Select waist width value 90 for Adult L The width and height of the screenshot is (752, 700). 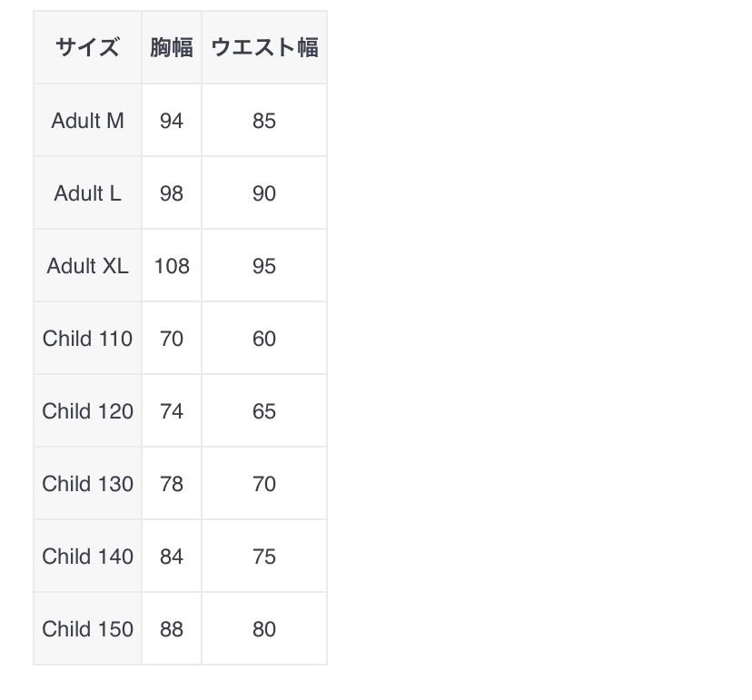tap(264, 193)
